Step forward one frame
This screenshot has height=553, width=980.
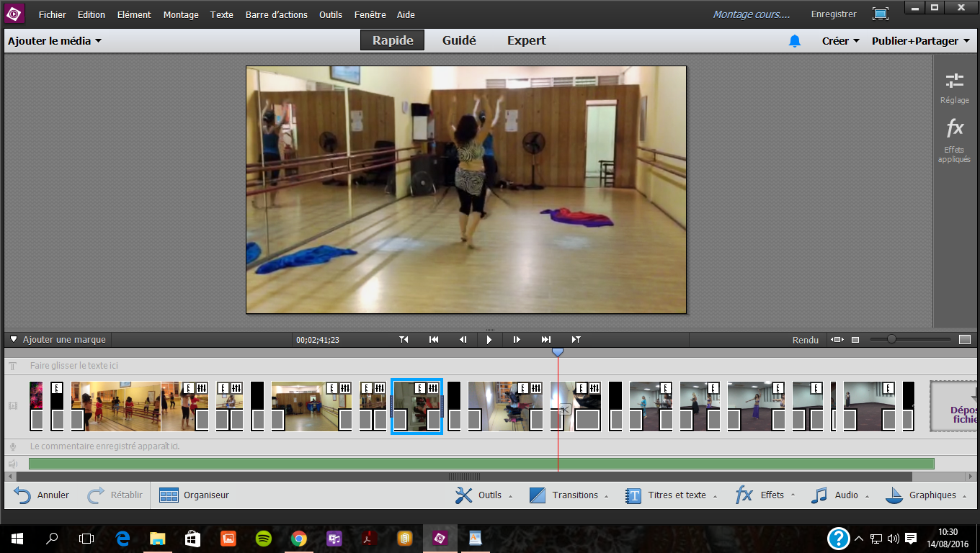(517, 340)
